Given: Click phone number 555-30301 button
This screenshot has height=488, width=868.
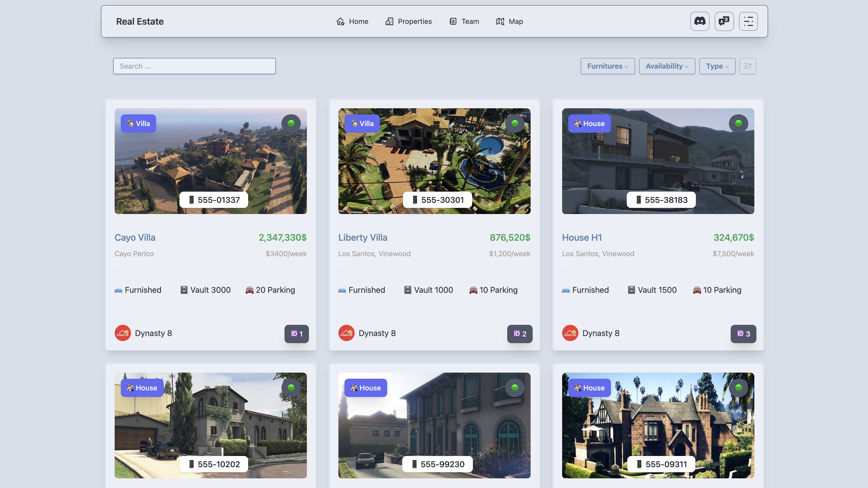Looking at the screenshot, I should (x=437, y=200).
